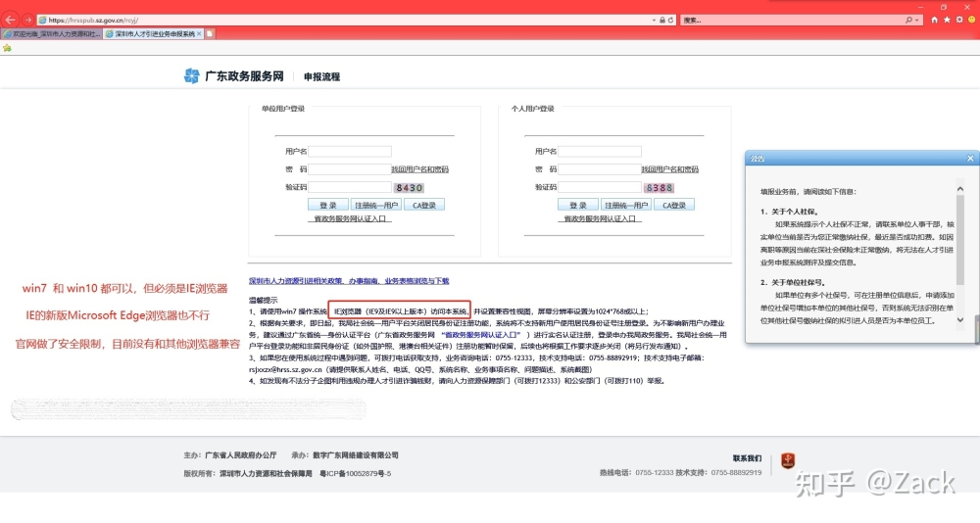Click the magnifier search icon in search box
Viewport: 980px width, 523px height.
(x=908, y=20)
